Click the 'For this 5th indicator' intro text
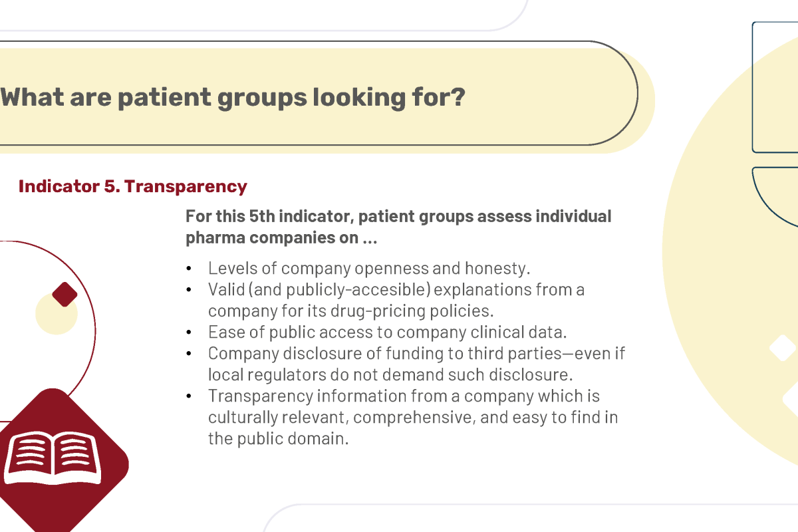Image resolution: width=798 pixels, height=532 pixels. click(398, 227)
